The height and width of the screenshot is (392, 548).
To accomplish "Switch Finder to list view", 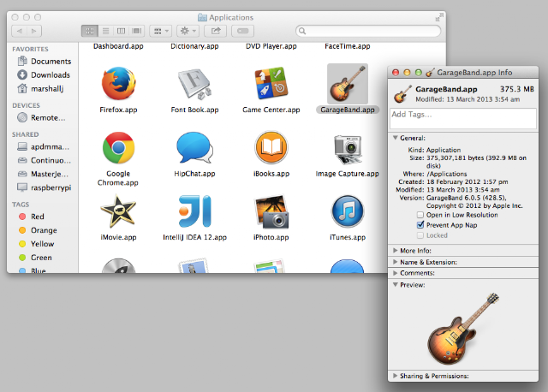I will (105, 31).
